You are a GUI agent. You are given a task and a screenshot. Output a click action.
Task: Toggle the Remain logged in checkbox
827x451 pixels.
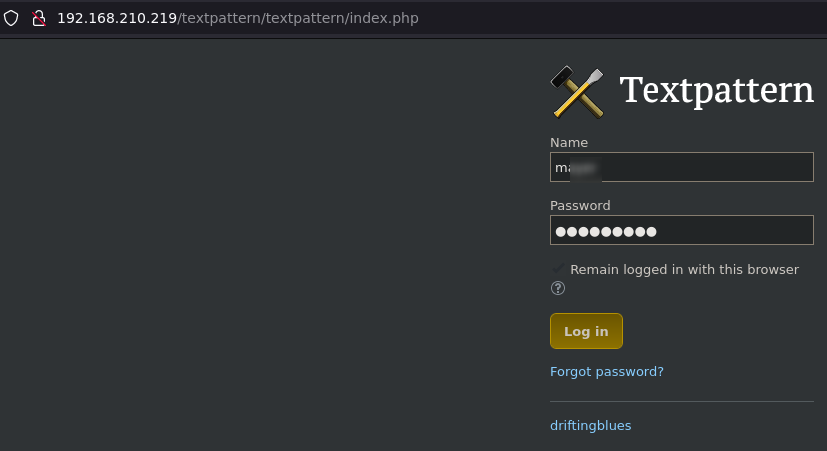pos(558,269)
